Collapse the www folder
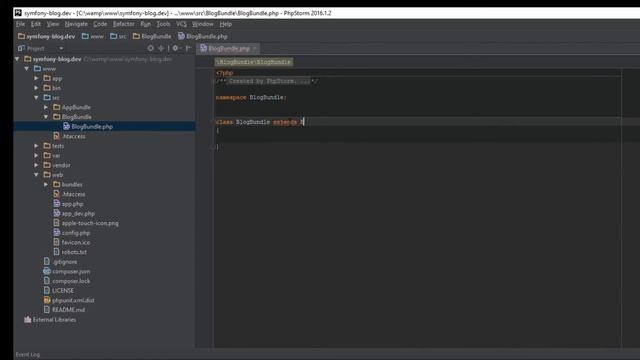640x360 pixels. pyautogui.click(x=27, y=69)
